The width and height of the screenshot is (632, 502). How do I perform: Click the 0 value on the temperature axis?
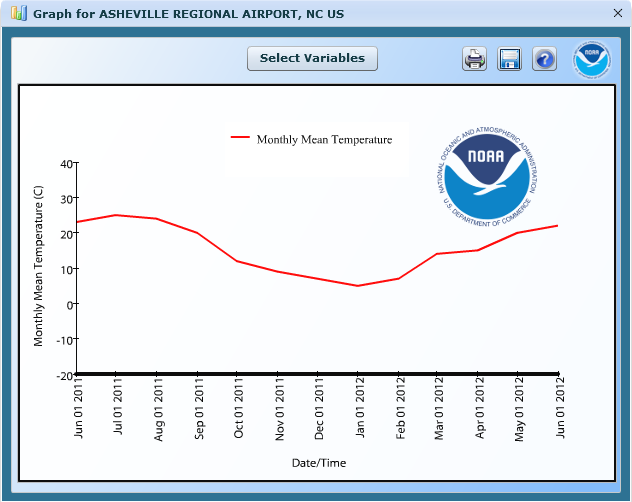pyautogui.click(x=70, y=305)
